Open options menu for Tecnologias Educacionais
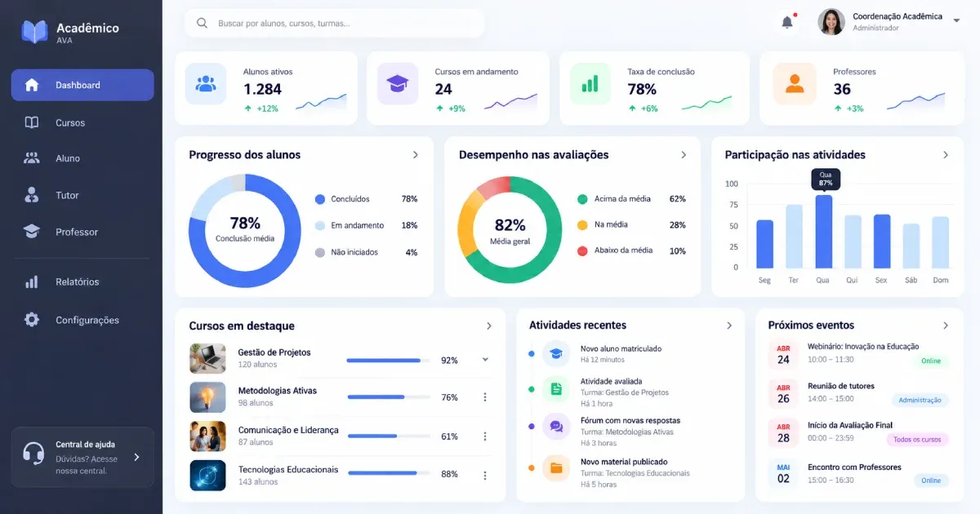This screenshot has height=514, width=980. tap(485, 475)
